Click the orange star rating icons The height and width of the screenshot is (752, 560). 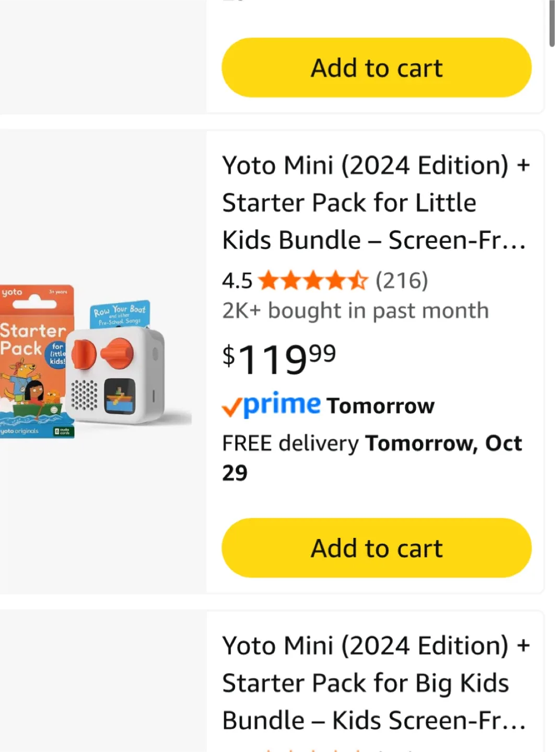[313, 281]
